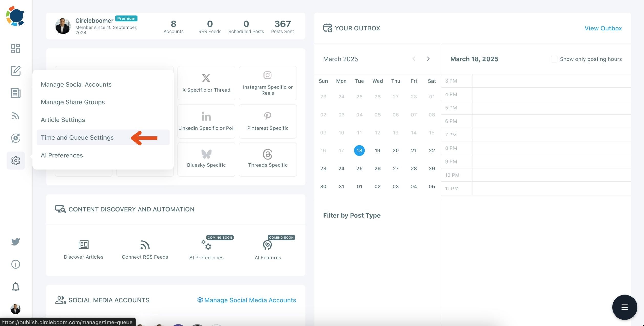Click the March 18, 2025 date heading
The image size is (644, 326).
(474, 59)
